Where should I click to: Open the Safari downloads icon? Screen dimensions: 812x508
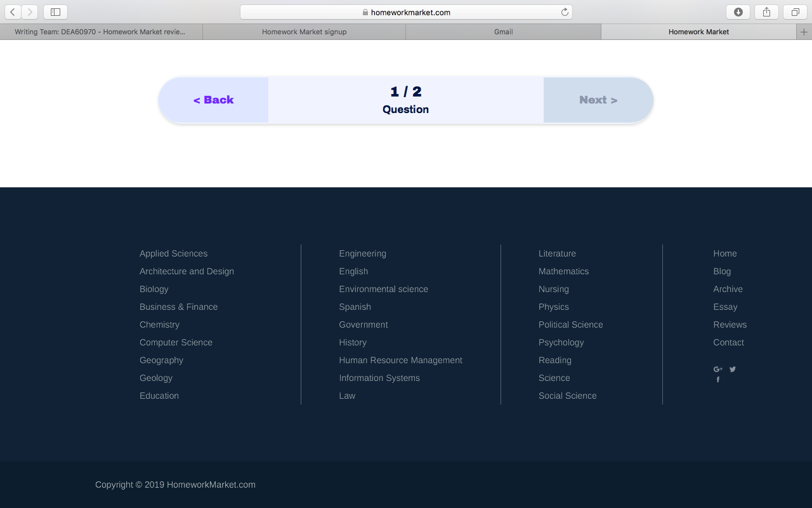pyautogui.click(x=738, y=12)
